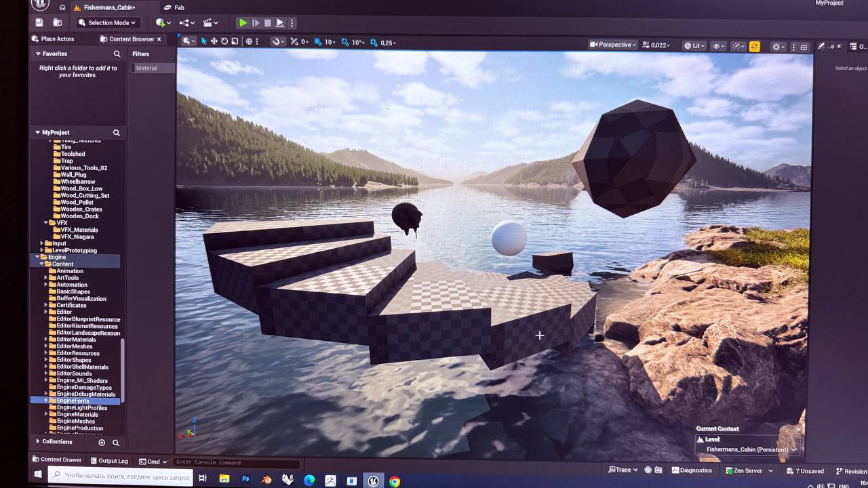Viewport: 868px width, 488px height.
Task: Click the 7 Unsaved indicator
Action: tap(806, 471)
